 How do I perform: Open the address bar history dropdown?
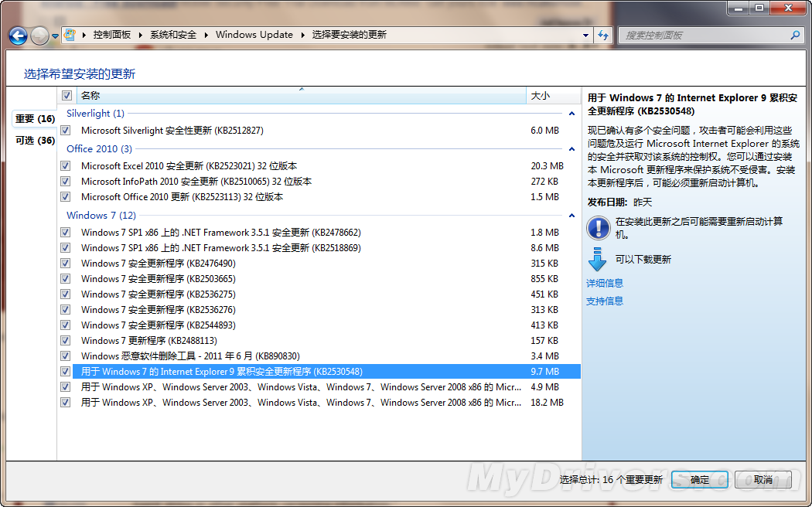click(585, 36)
